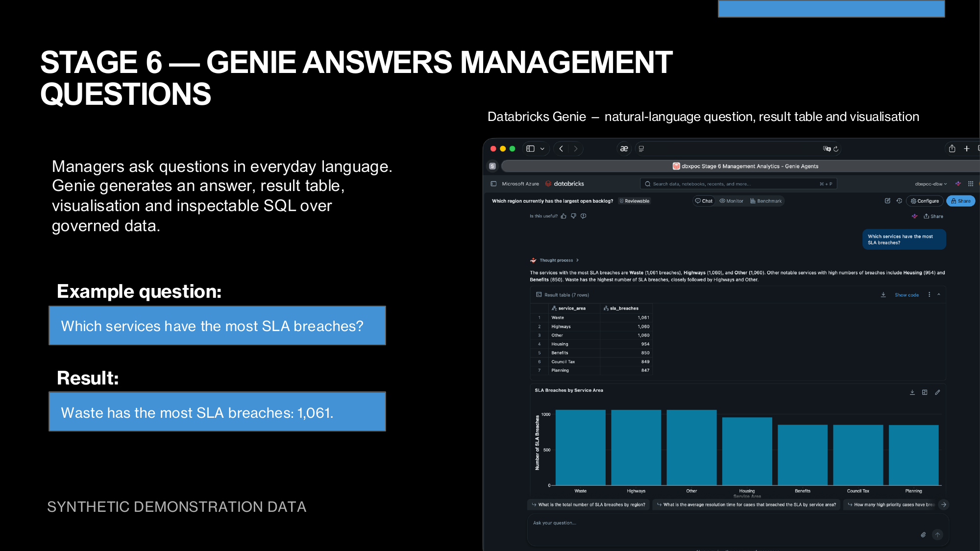The height and width of the screenshot is (551, 980).
Task: Click suggestion 'total number of SLA breaches by region'
Action: point(588,504)
